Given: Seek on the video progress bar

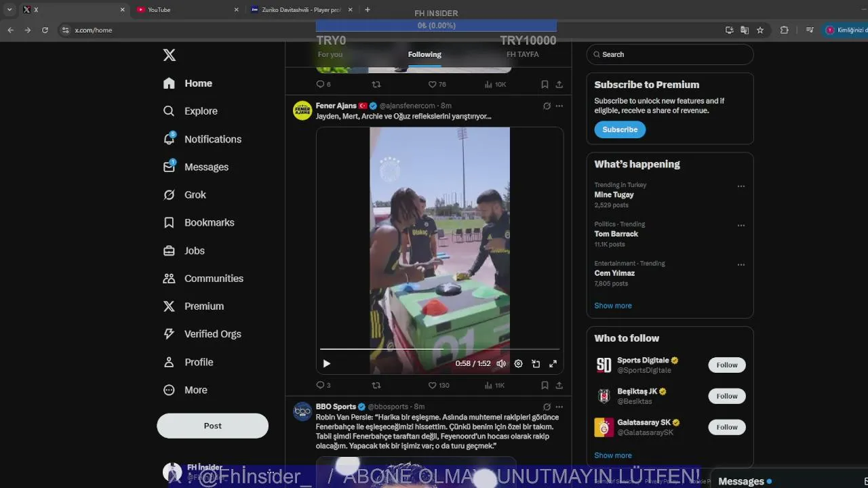Looking at the screenshot, I should 439,349.
